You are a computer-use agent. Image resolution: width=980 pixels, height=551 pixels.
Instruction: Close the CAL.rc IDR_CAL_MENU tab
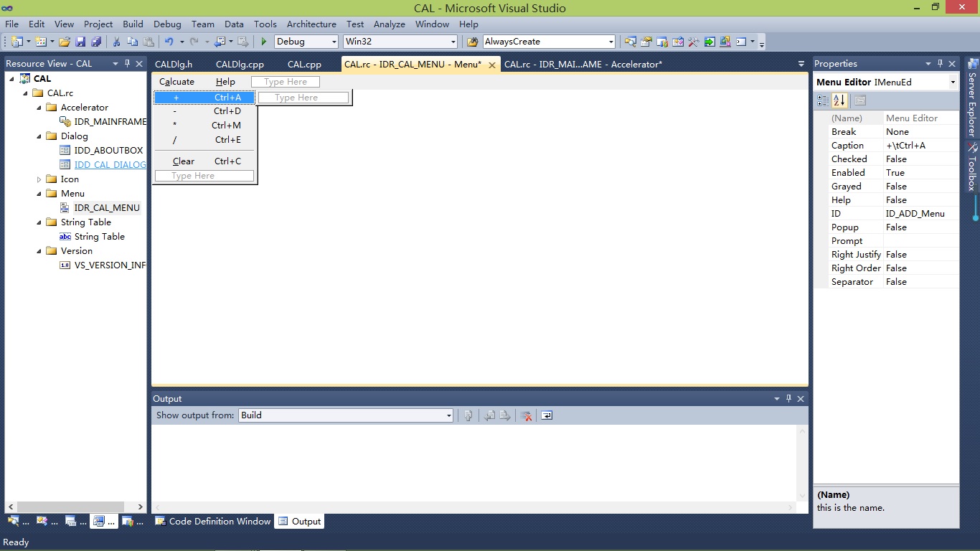492,65
